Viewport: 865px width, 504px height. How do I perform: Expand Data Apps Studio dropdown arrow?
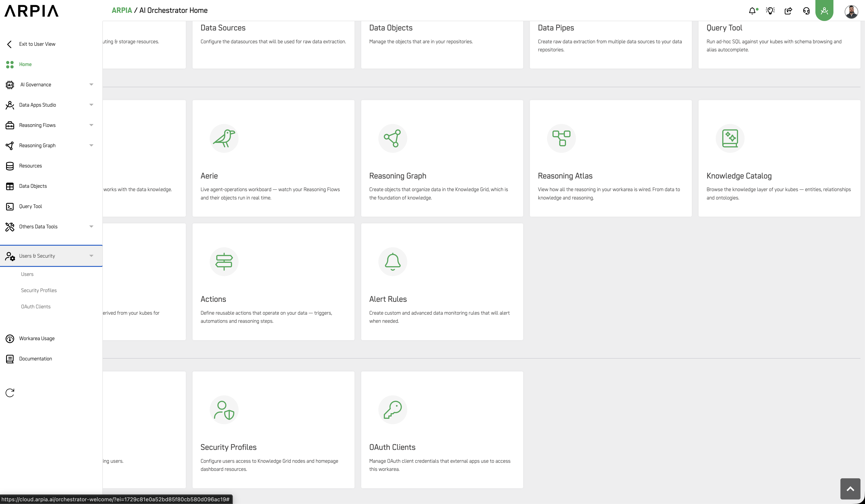[91, 105]
